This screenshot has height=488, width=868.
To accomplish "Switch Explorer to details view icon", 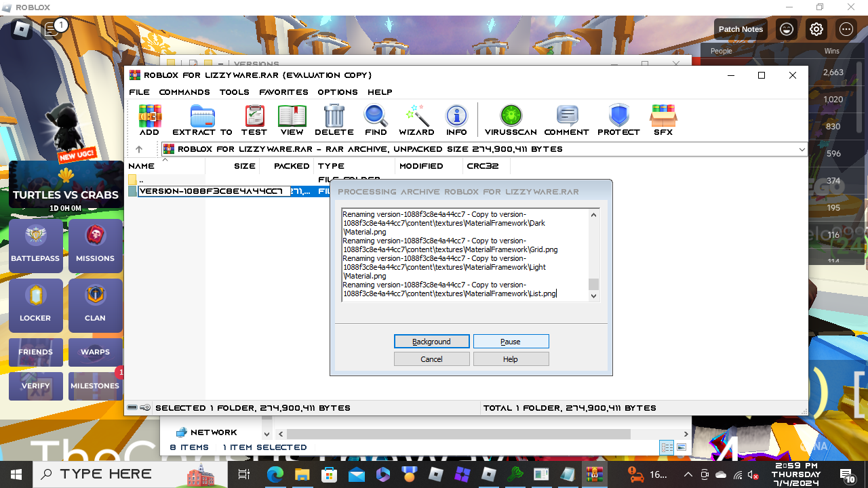I will (667, 447).
